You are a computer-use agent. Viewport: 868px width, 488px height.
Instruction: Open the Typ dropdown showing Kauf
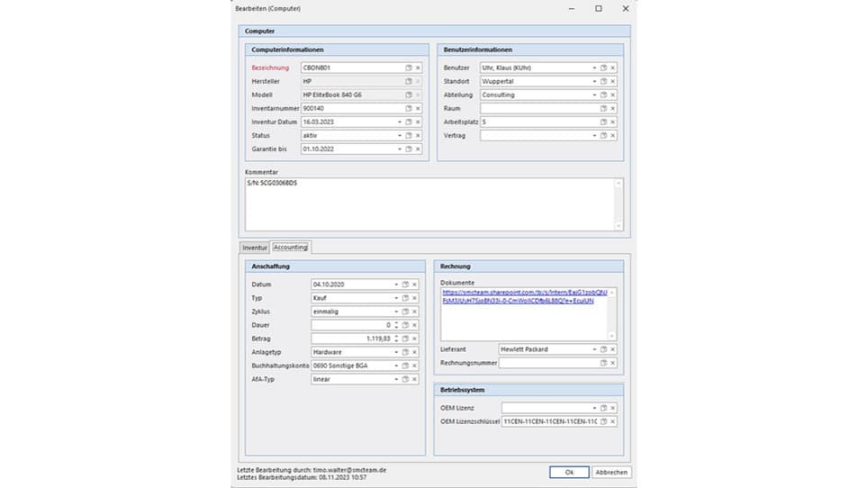(396, 298)
